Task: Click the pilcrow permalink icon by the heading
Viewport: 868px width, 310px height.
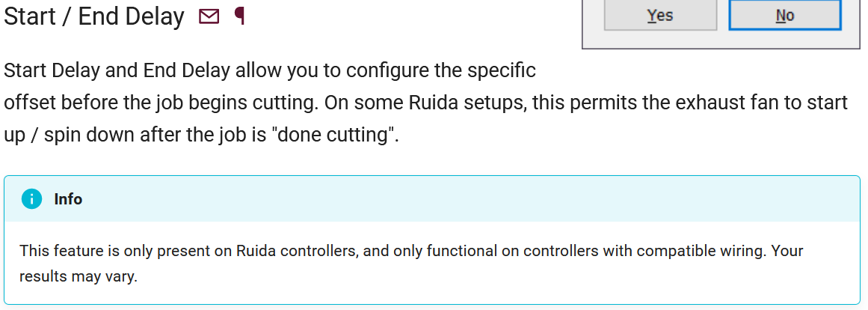Action: coord(239,16)
